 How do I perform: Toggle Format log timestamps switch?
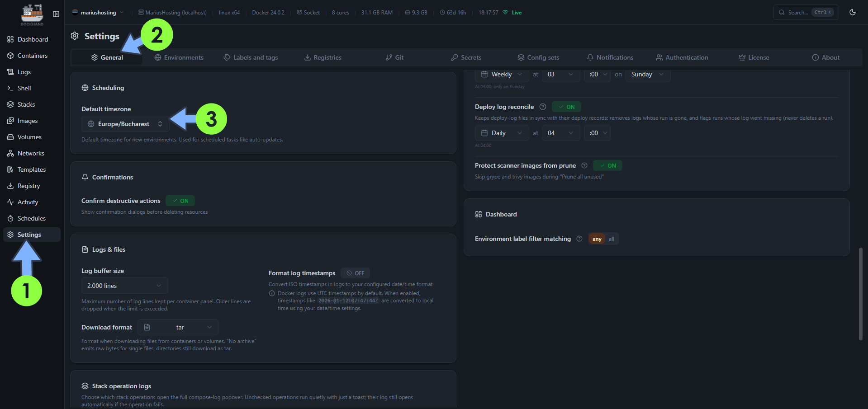pos(355,273)
